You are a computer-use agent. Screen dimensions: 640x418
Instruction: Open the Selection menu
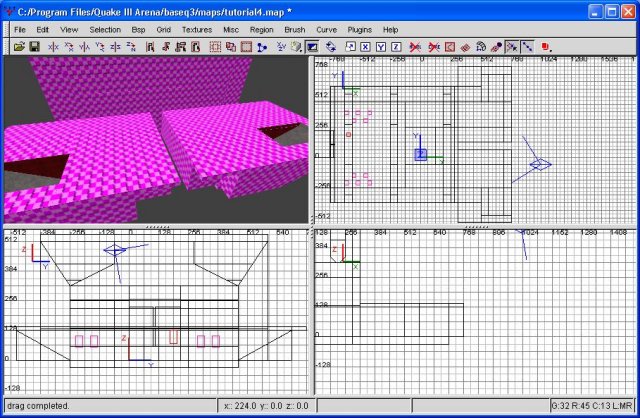pos(105,30)
